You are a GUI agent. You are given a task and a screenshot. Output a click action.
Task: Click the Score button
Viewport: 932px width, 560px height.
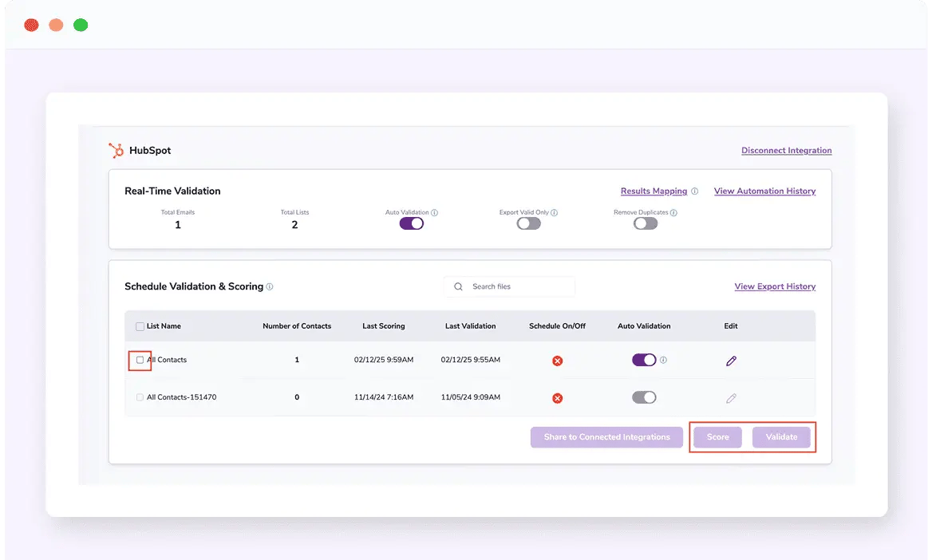coord(717,436)
